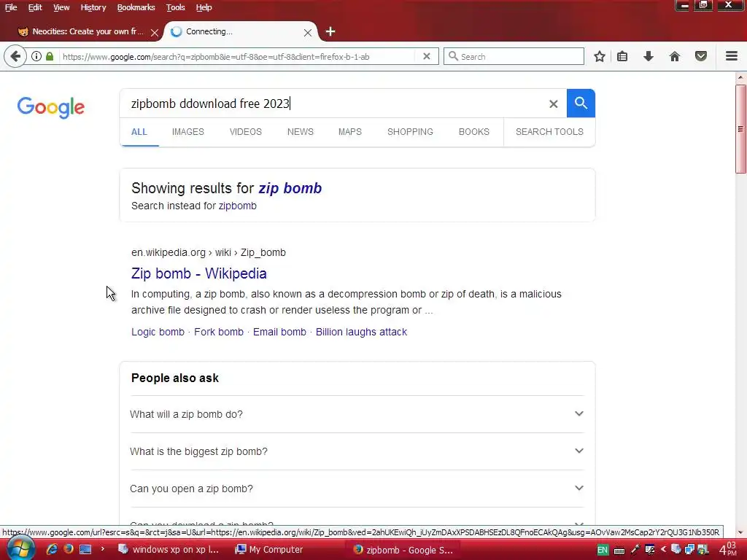Open the Fork bomb sublink
Image resolution: width=747 pixels, height=560 pixels.
point(219,332)
